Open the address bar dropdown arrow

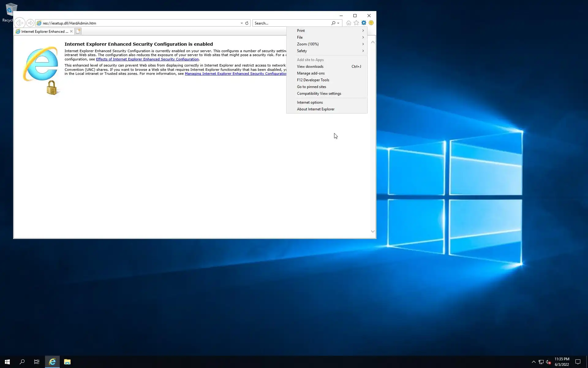[242, 23]
